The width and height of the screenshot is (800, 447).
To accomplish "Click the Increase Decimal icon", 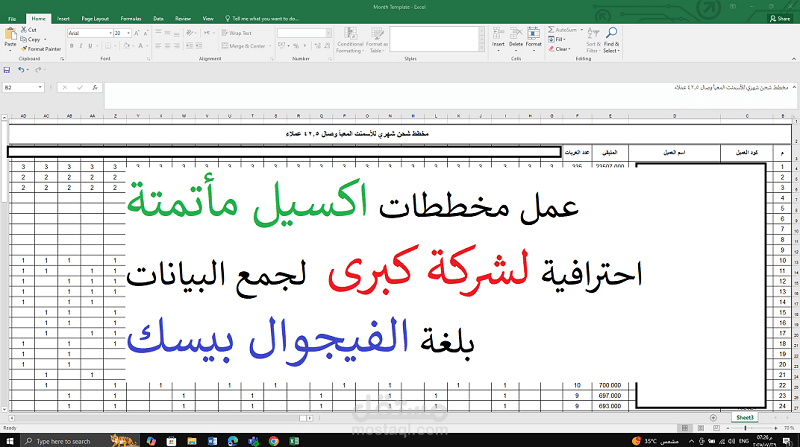I will click(317, 46).
